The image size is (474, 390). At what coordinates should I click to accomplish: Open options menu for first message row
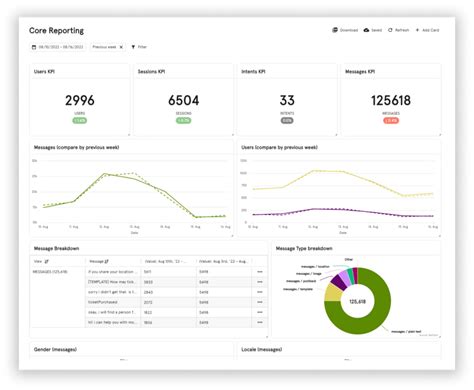pos(260,272)
